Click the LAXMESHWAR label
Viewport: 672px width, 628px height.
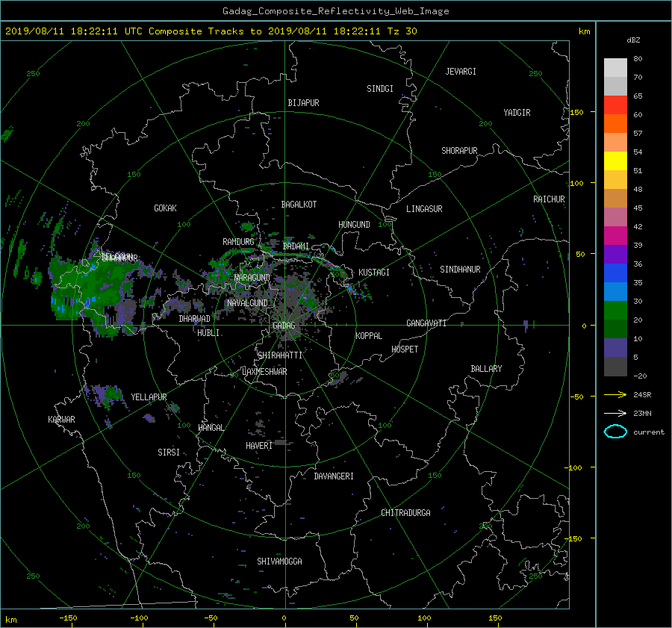pos(264,372)
